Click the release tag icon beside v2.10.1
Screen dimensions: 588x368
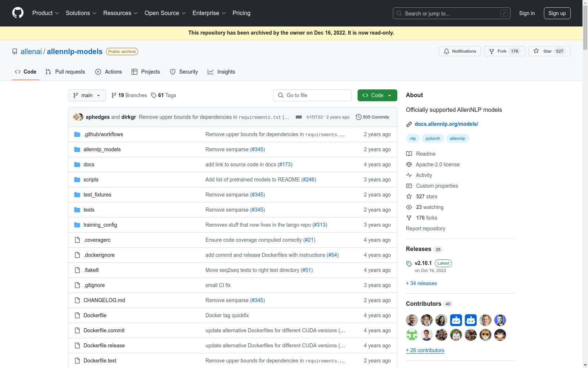tap(409, 263)
